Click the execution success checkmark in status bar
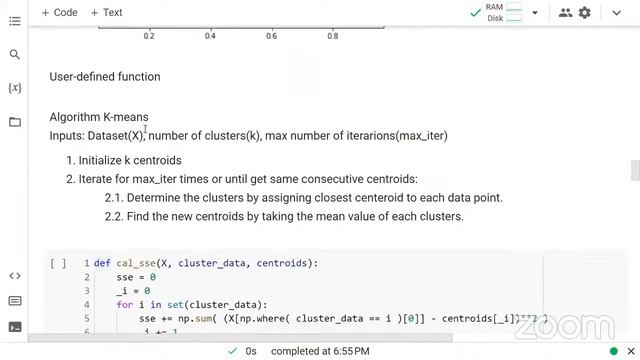The image size is (640, 360). pyautogui.click(x=232, y=351)
